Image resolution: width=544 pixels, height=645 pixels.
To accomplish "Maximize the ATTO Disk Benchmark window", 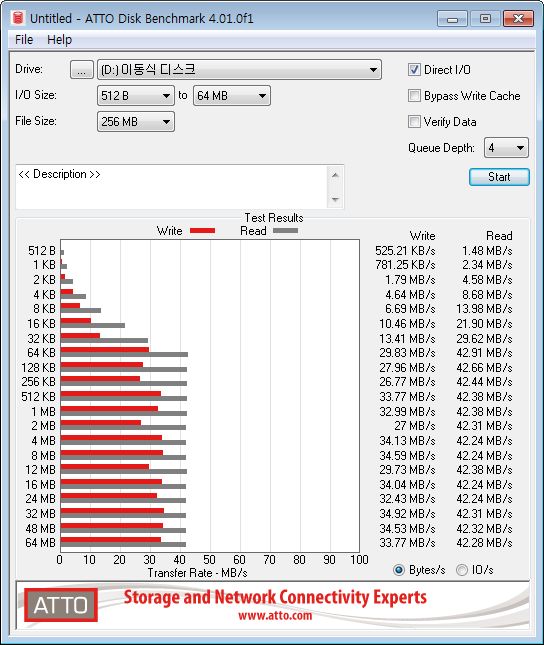I will click(x=485, y=19).
